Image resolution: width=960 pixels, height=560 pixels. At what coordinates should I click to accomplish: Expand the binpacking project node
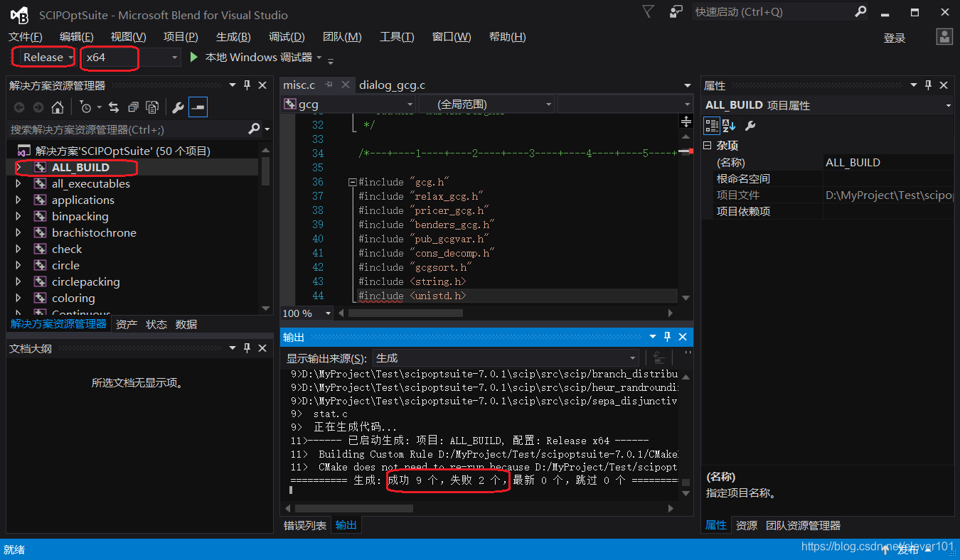click(x=18, y=216)
